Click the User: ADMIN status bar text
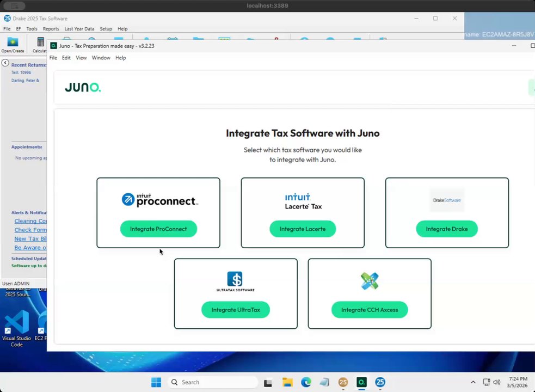 (16, 284)
